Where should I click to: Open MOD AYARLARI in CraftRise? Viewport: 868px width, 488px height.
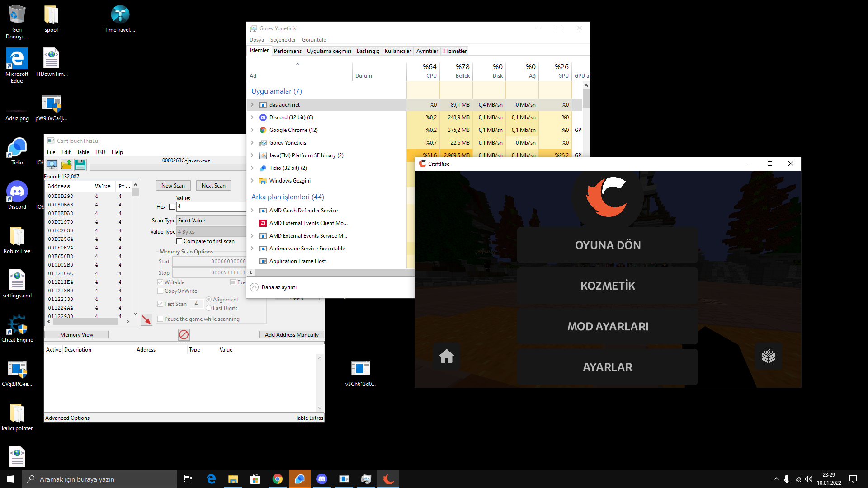(x=608, y=327)
